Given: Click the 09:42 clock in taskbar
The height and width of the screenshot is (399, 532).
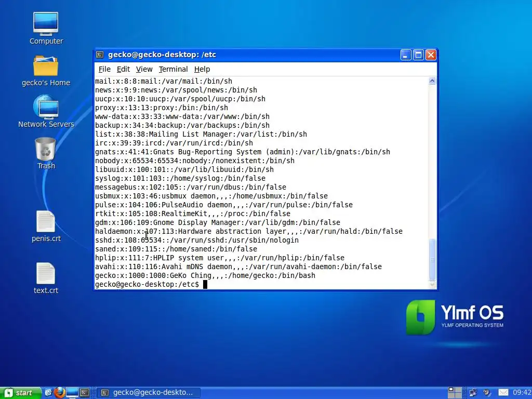Looking at the screenshot, I should 522,393.
